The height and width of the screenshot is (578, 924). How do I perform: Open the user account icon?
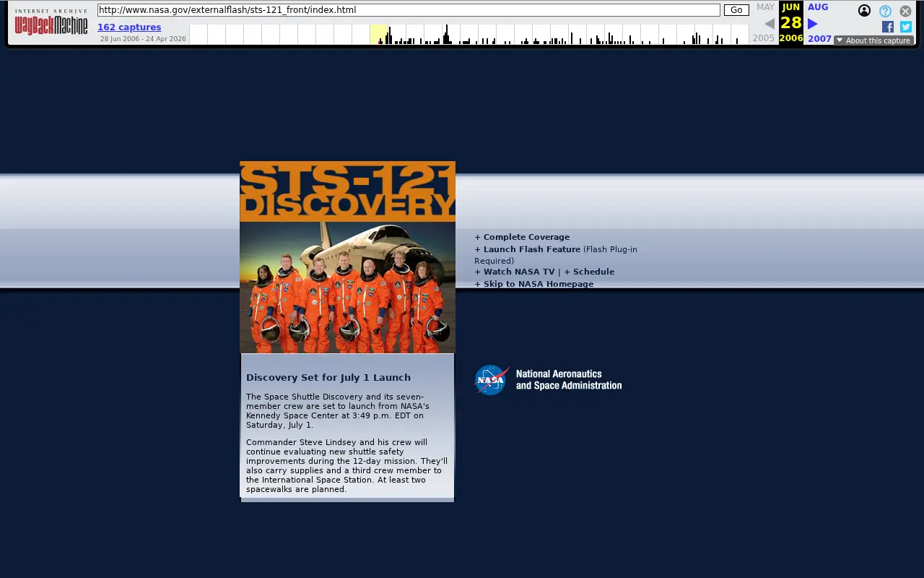point(864,11)
